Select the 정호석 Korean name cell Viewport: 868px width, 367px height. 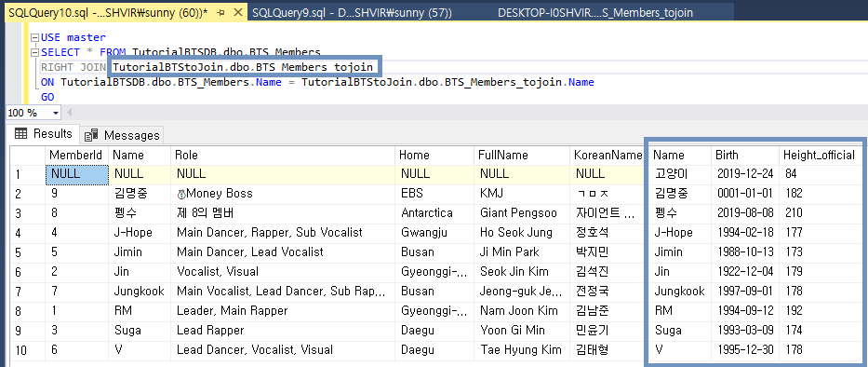click(608, 232)
